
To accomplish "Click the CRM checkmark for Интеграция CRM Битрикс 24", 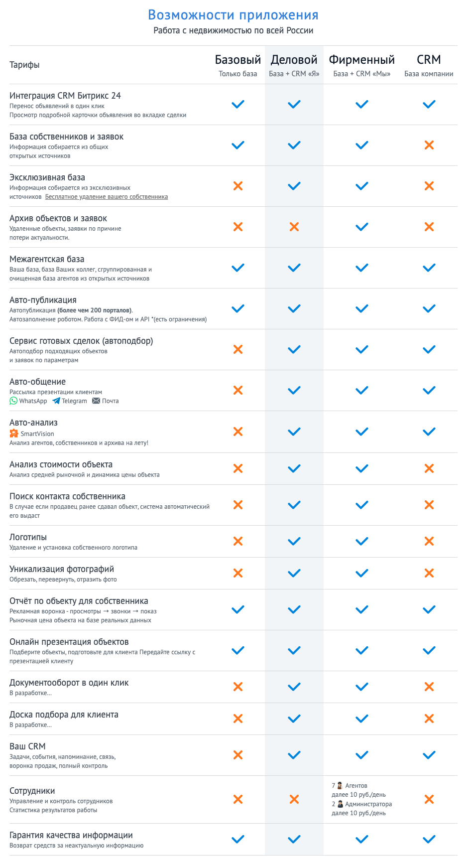I will 429,104.
